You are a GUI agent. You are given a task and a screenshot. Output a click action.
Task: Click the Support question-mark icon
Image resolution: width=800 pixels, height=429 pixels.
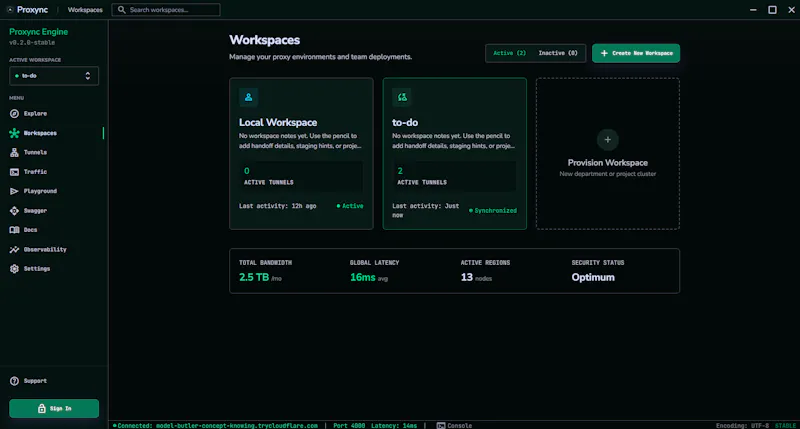pos(14,381)
